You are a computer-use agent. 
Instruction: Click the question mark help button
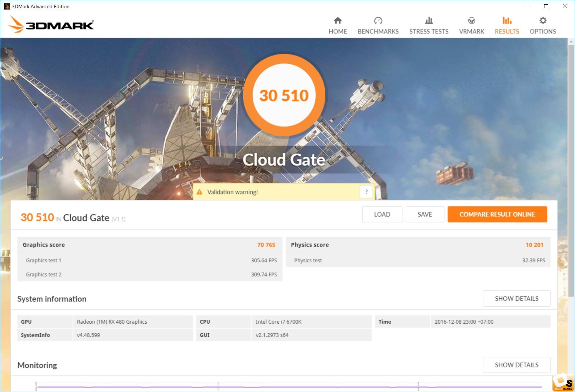tap(366, 192)
